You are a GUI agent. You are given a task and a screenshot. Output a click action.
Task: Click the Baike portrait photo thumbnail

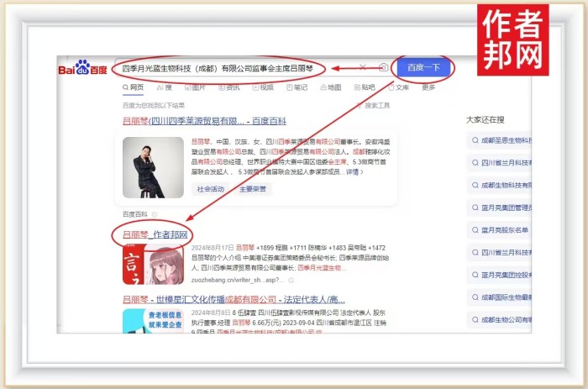pos(149,167)
